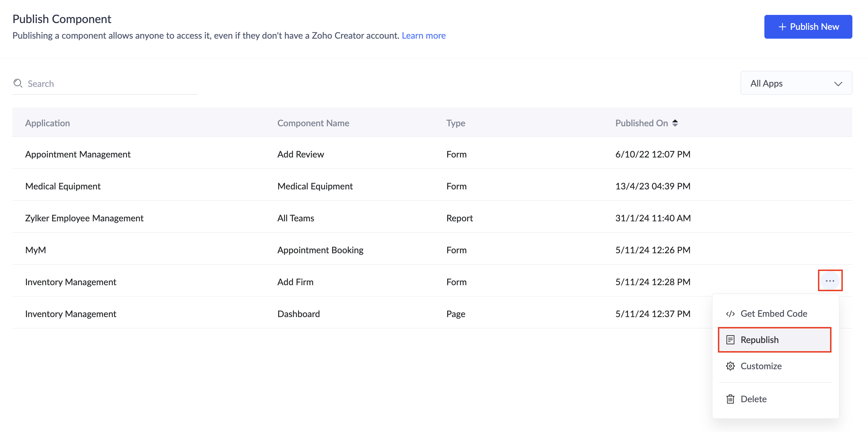Click the embed code brackets icon
The height and width of the screenshot is (432, 868).
(x=730, y=314)
